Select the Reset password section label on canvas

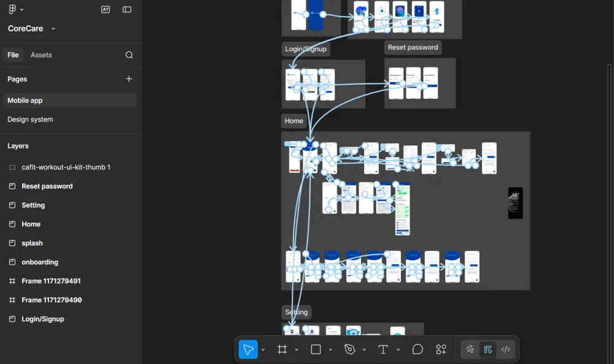413,47
